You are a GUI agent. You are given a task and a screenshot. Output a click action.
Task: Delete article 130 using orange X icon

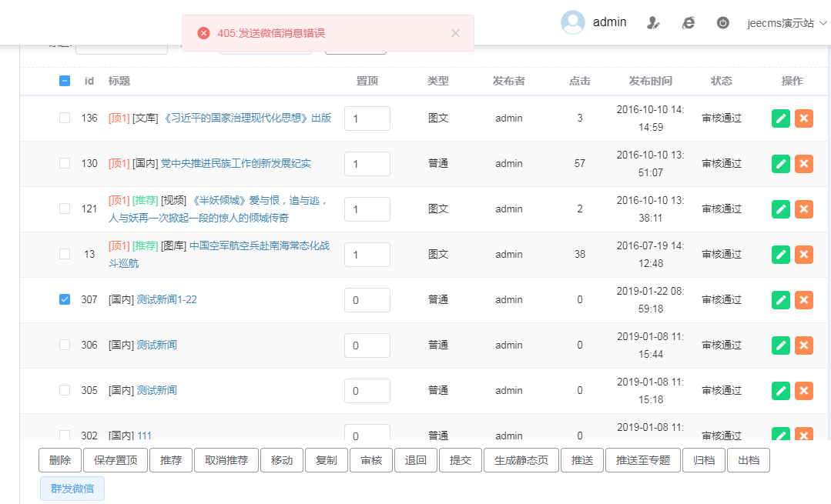804,163
